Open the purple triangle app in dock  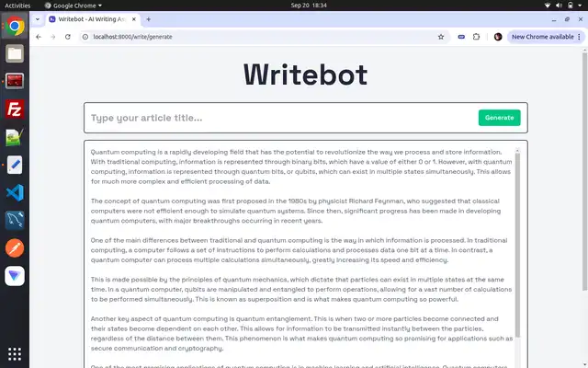pos(15,276)
